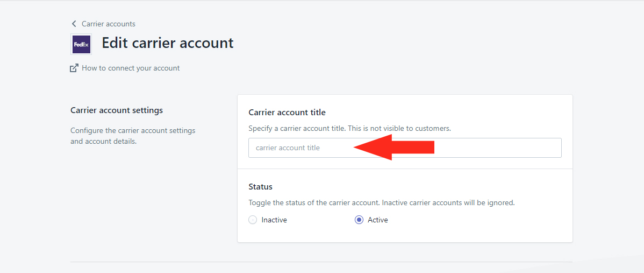Image resolution: width=644 pixels, height=273 pixels.
Task: Click the Edit carrier account page heading
Action: (168, 43)
